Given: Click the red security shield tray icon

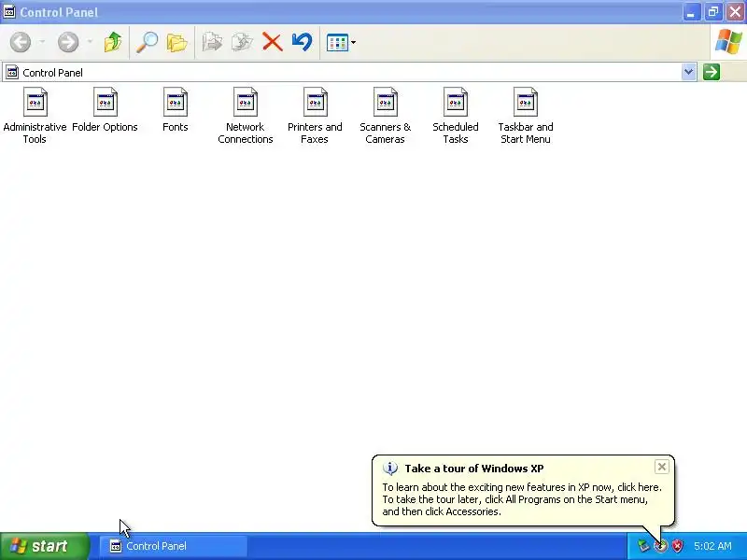Looking at the screenshot, I should point(677,546).
